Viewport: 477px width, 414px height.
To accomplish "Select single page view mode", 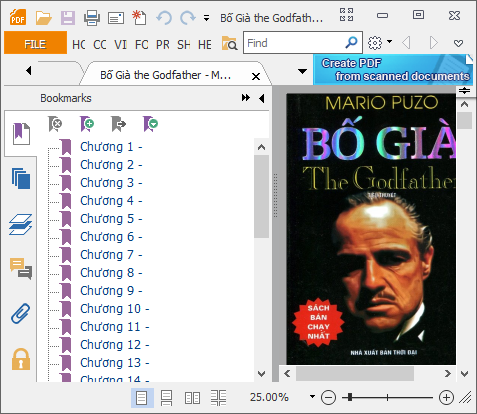I will 142,398.
